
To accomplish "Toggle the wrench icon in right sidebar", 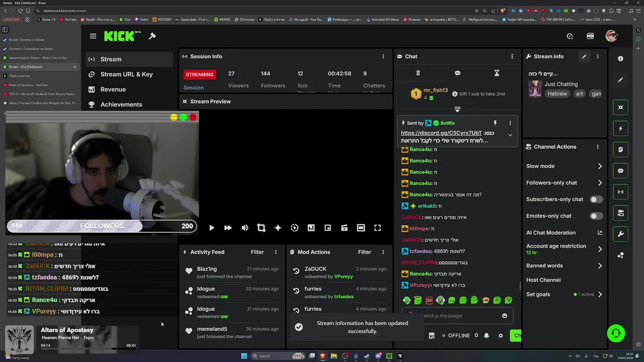I will pos(620,234).
